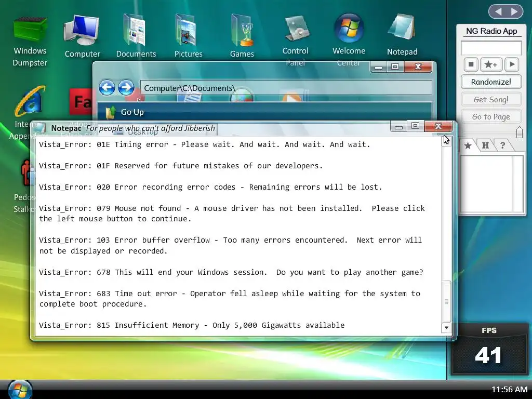The width and height of the screenshot is (532, 399).
Task: Stop playback in NG Radio App
Action: click(471, 64)
